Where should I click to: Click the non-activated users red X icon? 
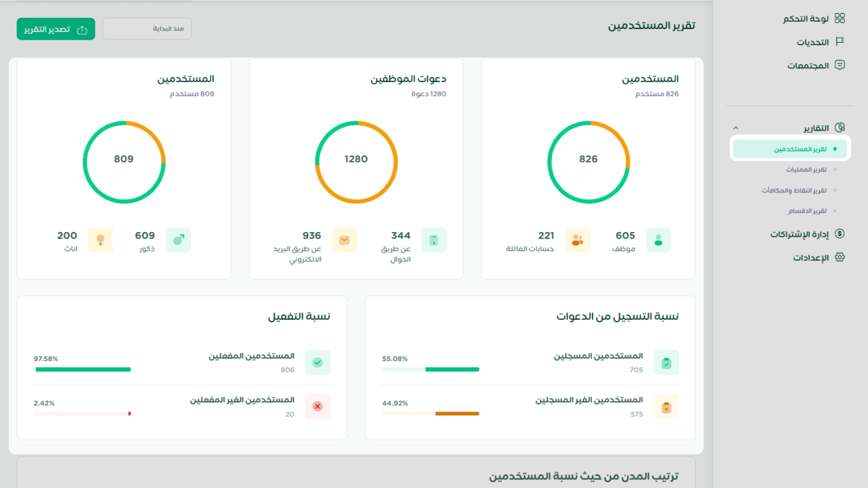coord(318,407)
